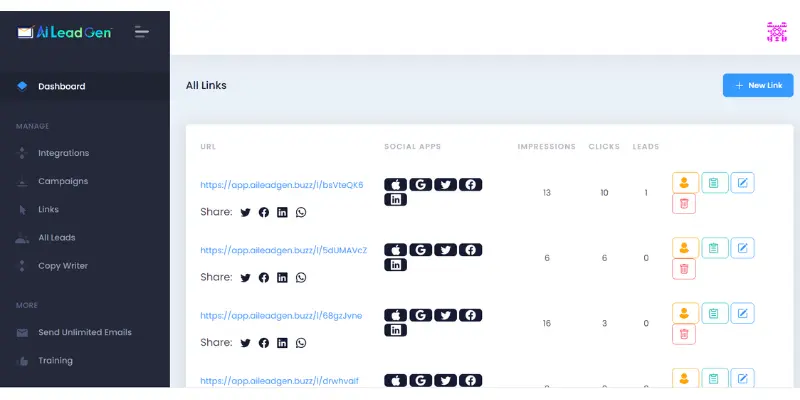This screenshot has width=800, height=400.
Task: Click Google badge in 5dUMAVcZ row
Action: pyautogui.click(x=420, y=250)
